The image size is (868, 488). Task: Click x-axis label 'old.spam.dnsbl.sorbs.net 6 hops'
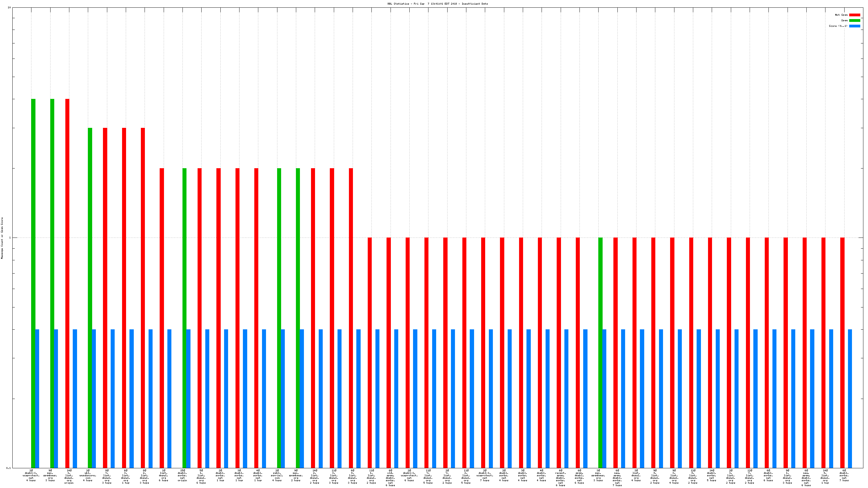[390, 478]
